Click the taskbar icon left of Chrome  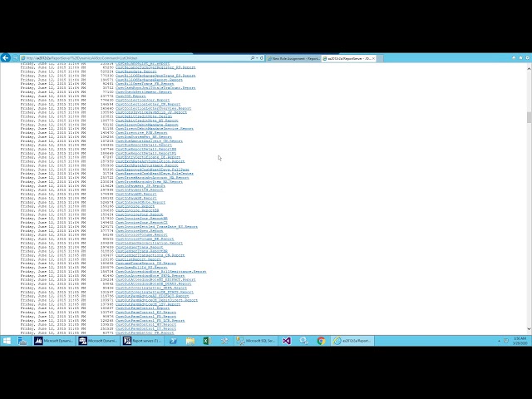pos(303,341)
